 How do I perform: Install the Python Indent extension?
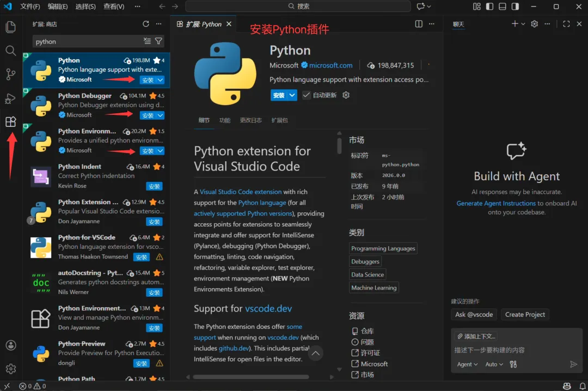(x=154, y=186)
